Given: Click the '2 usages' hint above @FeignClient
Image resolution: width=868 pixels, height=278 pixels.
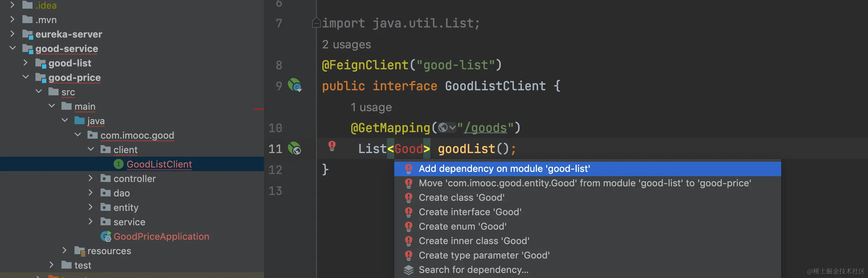Looking at the screenshot, I should click(x=346, y=44).
